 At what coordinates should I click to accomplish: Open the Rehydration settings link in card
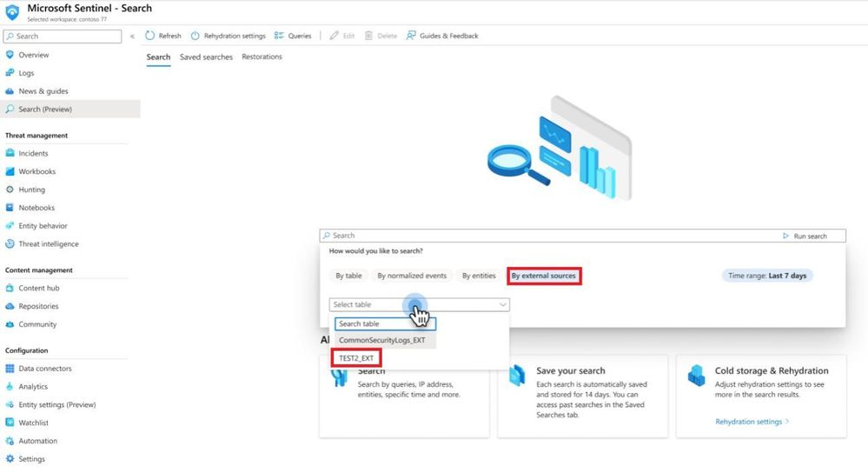coord(752,422)
